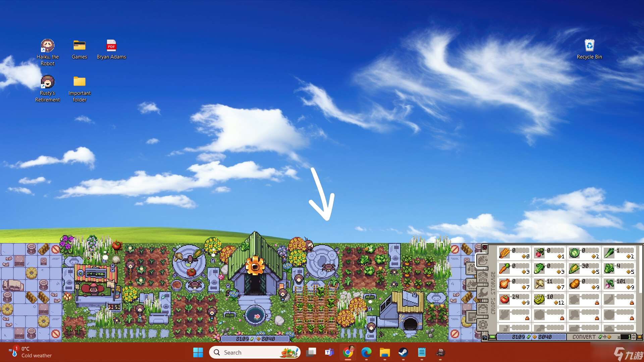Viewport: 644px width, 362px height.
Task: Toggle crop quantity stepper x1 value
Action: pyautogui.click(x=627, y=338)
